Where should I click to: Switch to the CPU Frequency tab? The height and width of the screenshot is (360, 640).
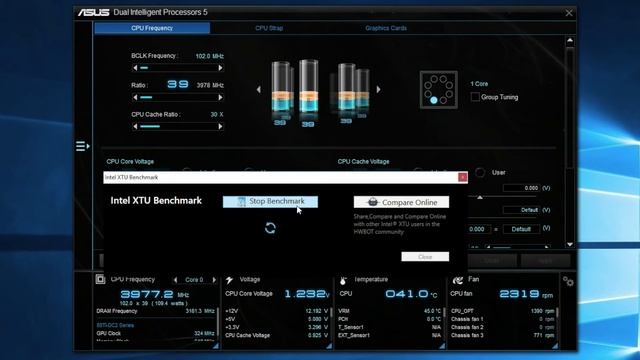[152, 28]
